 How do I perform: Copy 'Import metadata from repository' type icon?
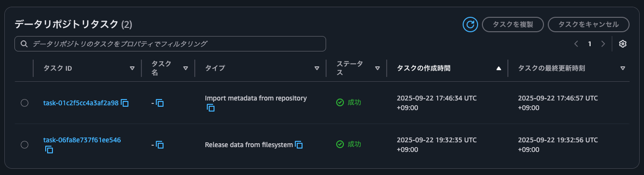(x=210, y=108)
